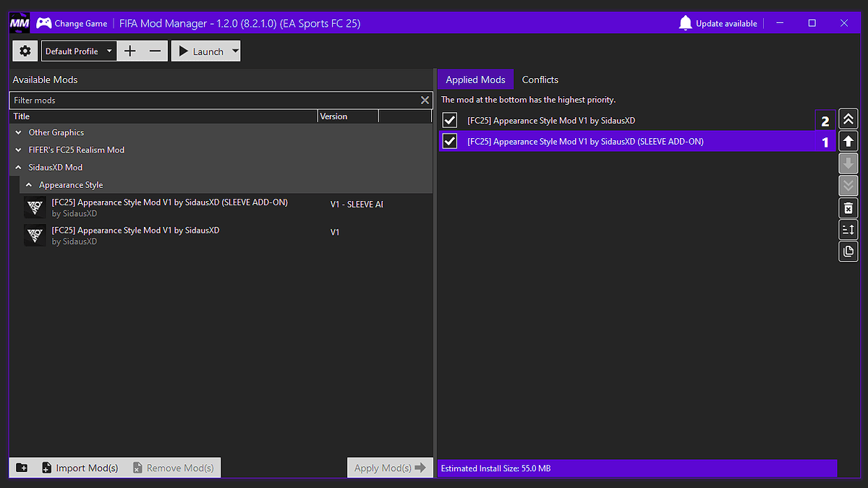The width and height of the screenshot is (868, 488).
Task: Click the sort applied mods icon
Action: pyautogui.click(x=848, y=230)
